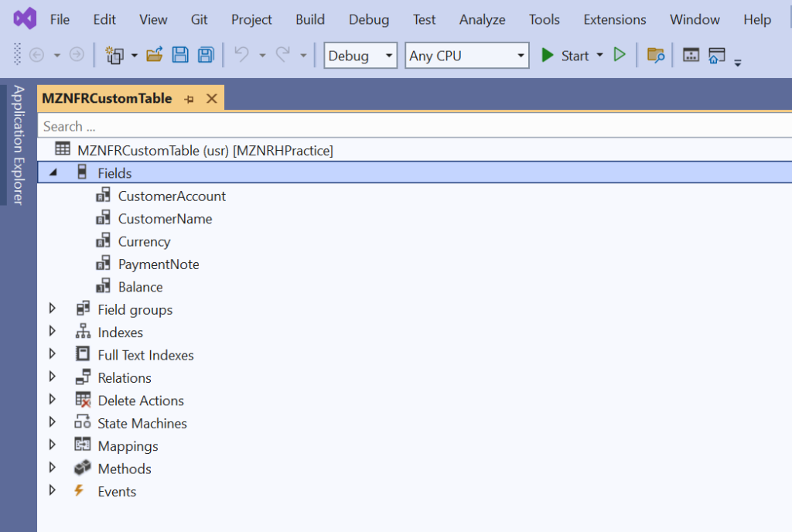Click the State Machines icon
Viewport: 792px width, 532px height.
[x=83, y=422]
